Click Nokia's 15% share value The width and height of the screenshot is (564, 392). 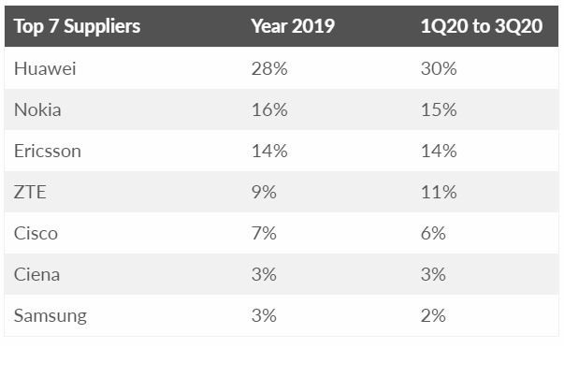tap(439, 109)
